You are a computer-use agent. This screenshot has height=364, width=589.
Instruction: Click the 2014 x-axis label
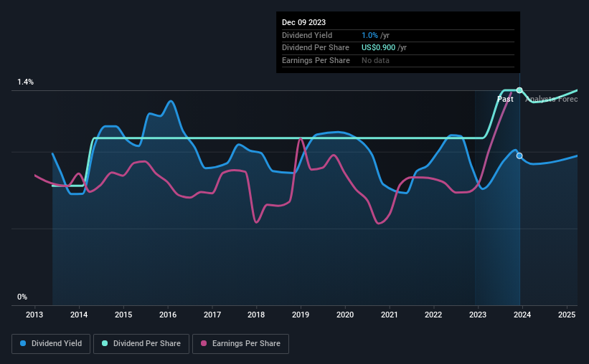pos(79,315)
